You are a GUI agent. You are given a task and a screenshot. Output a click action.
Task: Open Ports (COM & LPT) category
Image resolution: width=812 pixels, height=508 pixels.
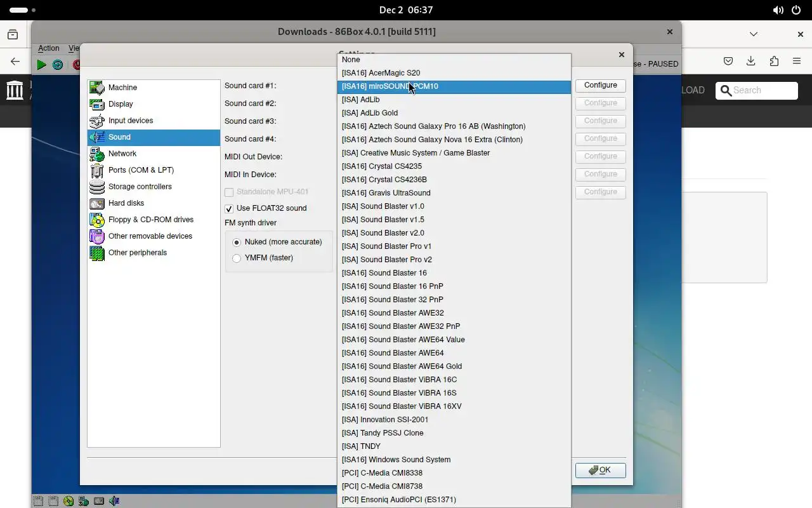(154, 170)
